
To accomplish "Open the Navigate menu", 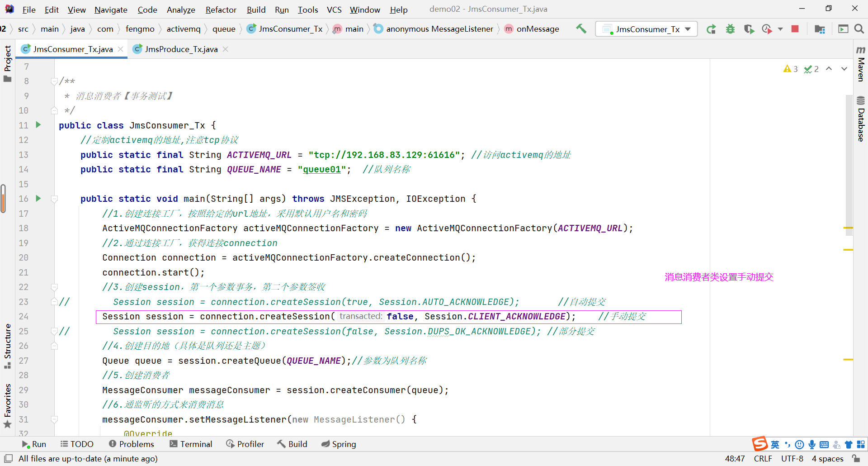I will (x=111, y=10).
